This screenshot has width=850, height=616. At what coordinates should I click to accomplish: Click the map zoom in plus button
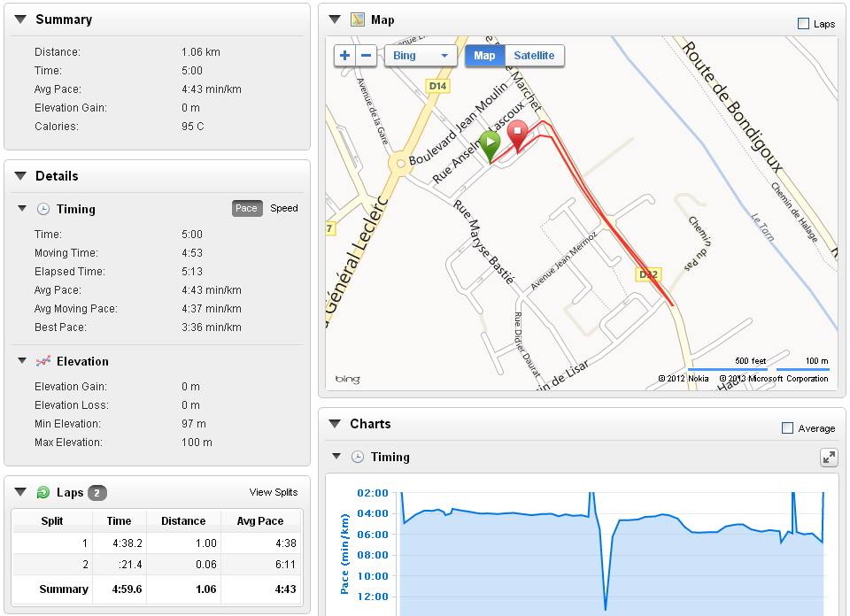pyautogui.click(x=344, y=56)
